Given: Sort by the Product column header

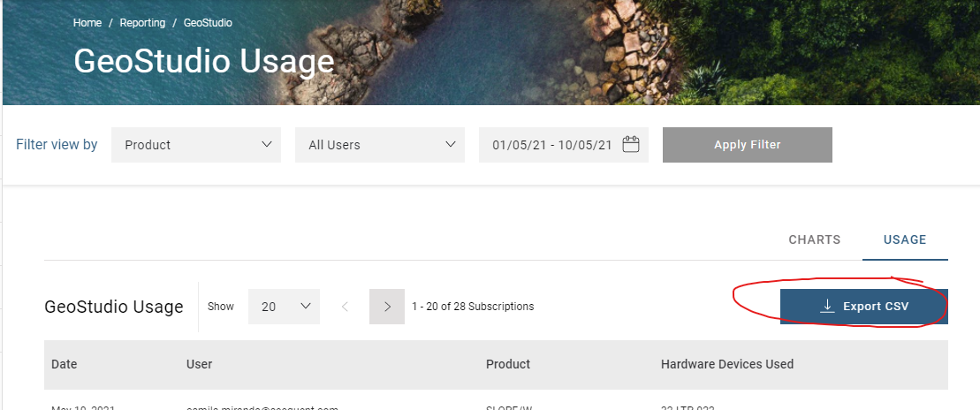Looking at the screenshot, I should [x=508, y=364].
